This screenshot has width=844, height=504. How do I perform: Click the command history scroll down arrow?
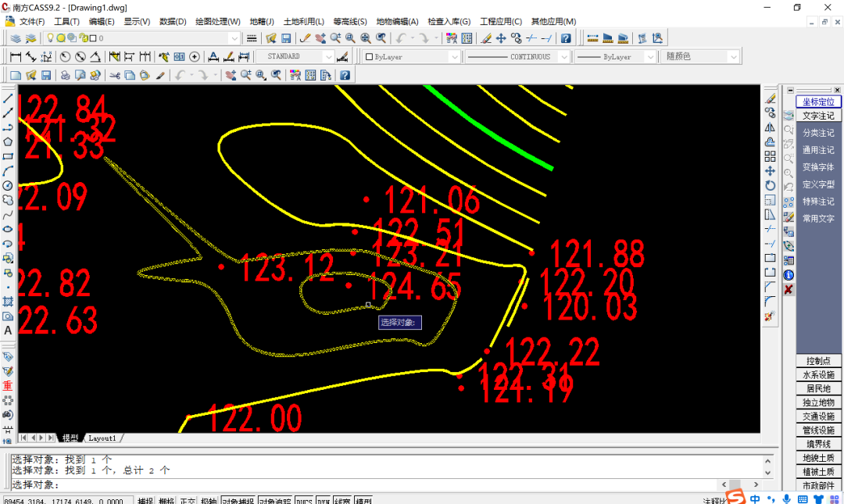click(768, 473)
